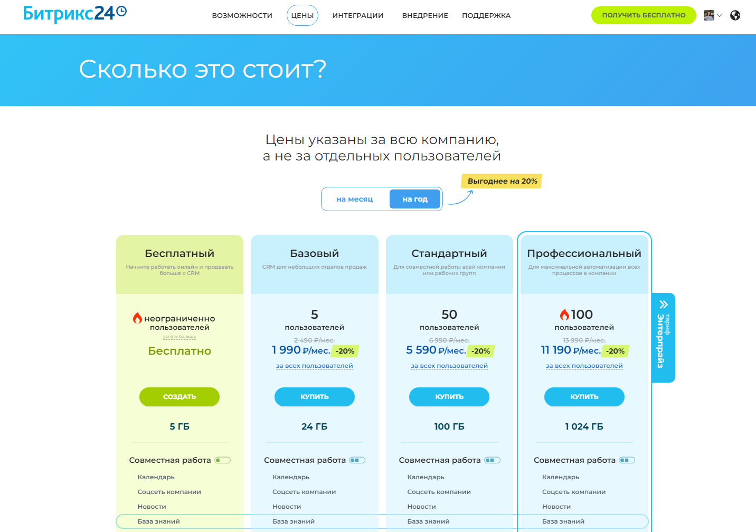Toggle Совместная работа switch in Профессиональный plan

[627, 460]
